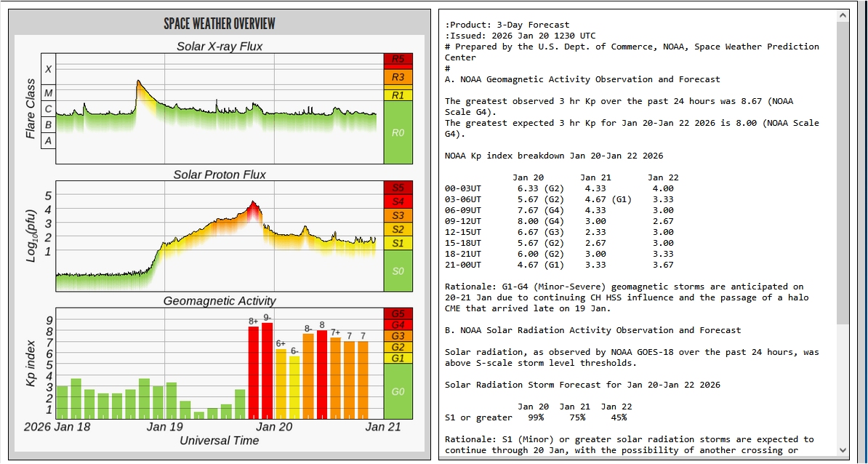The width and height of the screenshot is (868, 464).
Task: Click the green G0 scale block
Action: [398, 391]
